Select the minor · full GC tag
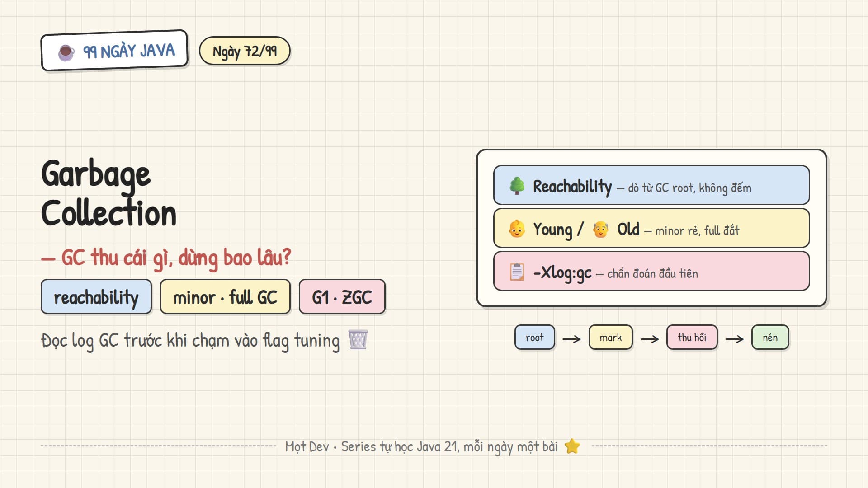 click(225, 297)
